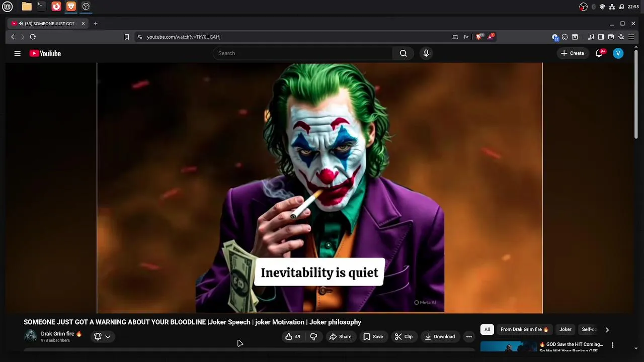Click the video title SOMEONE JUST GOT A WARNING
Image resolution: width=644 pixels, height=362 pixels.
point(192,322)
